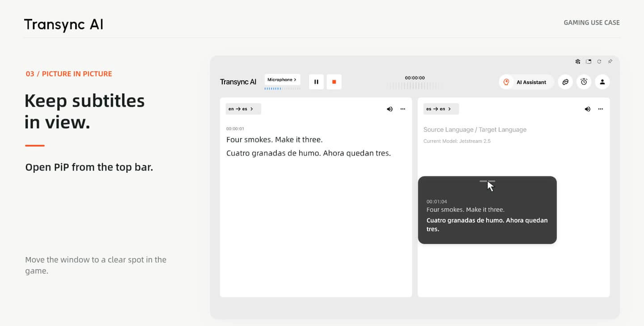Grab the PiP window drag handle
Screen dimensions: 644x326
[x=487, y=181]
